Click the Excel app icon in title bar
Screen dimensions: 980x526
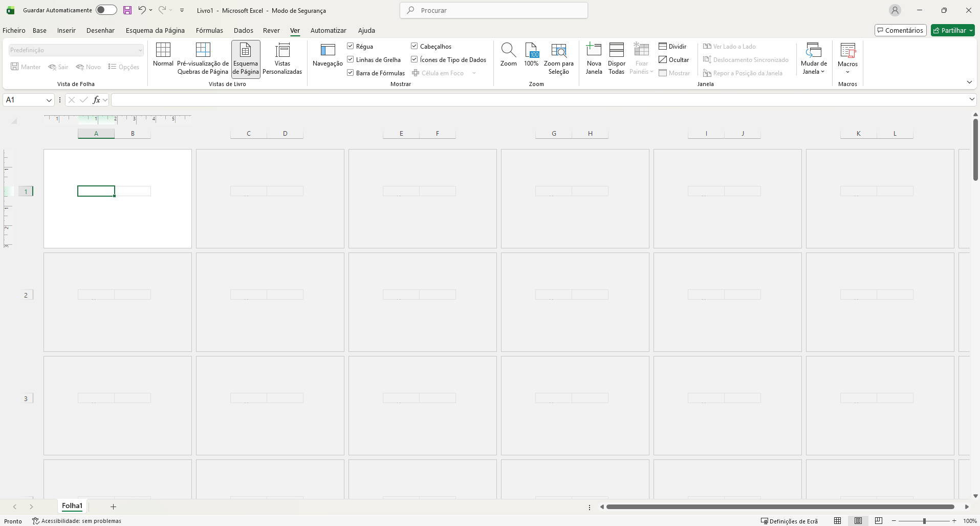click(10, 10)
